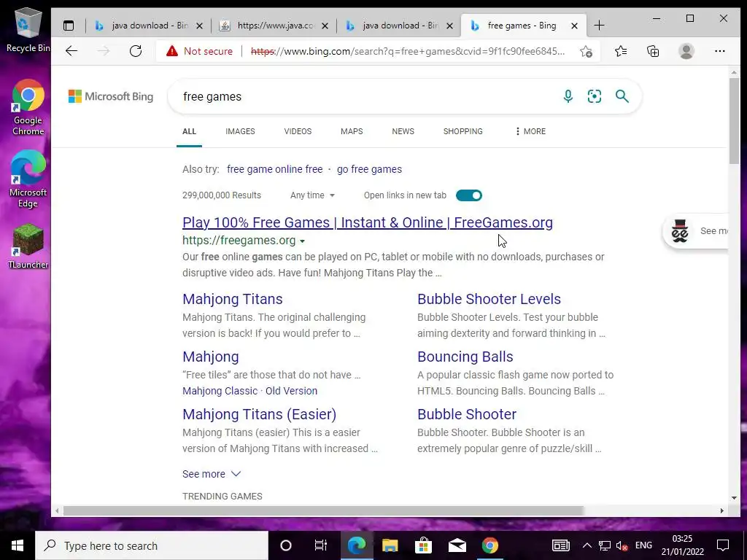Switch to Chrome on the taskbar

[x=489, y=545]
